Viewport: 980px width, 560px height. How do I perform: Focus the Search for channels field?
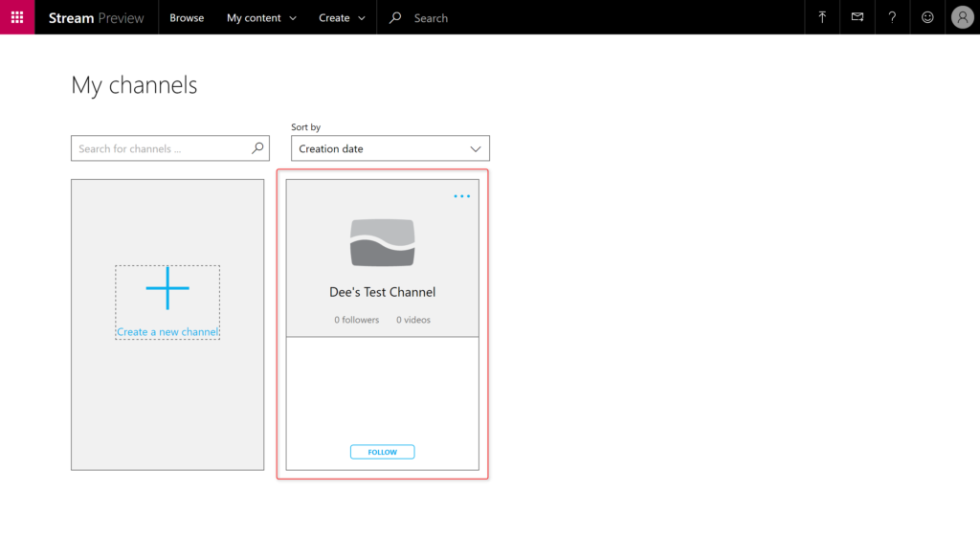click(x=170, y=148)
